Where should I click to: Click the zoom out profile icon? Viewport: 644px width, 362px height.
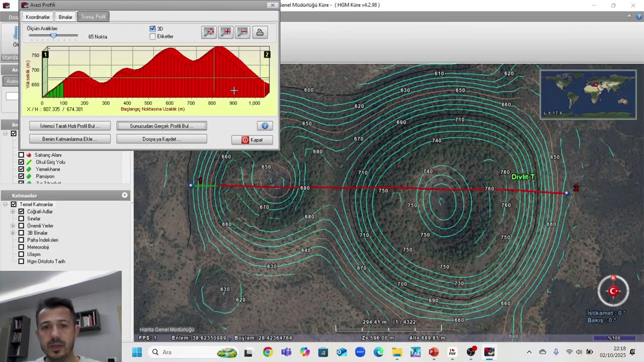click(243, 32)
